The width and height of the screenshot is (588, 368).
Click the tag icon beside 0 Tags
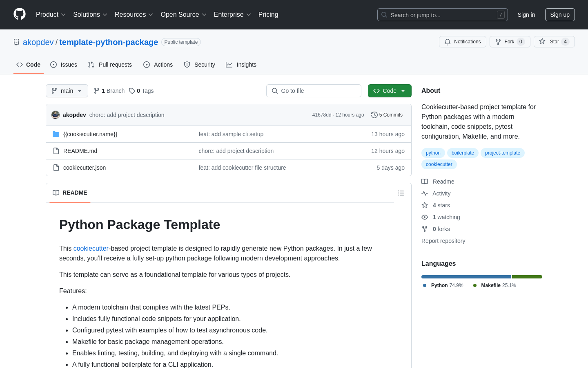tap(132, 91)
